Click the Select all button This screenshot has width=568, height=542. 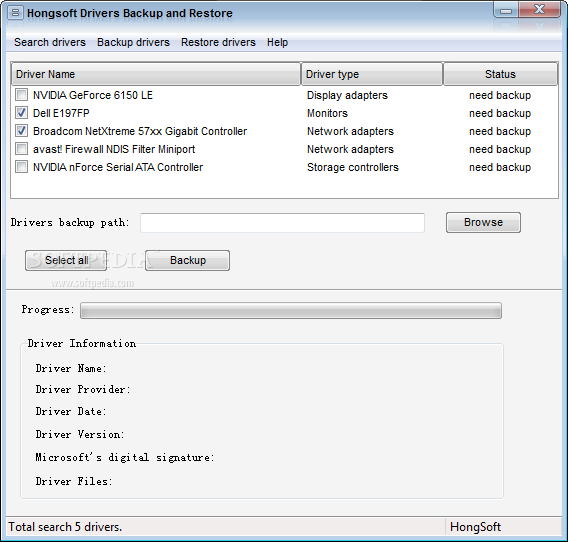(x=66, y=260)
